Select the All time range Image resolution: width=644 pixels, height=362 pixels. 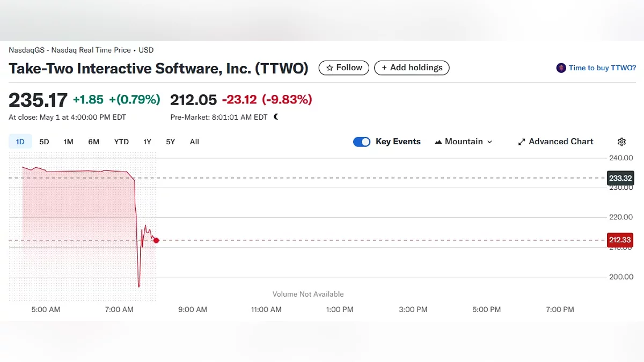194,142
